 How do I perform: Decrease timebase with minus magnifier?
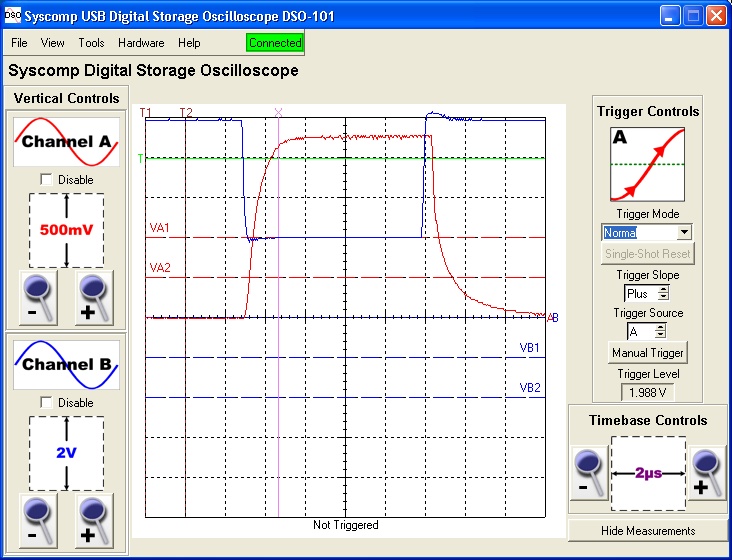tap(590, 472)
